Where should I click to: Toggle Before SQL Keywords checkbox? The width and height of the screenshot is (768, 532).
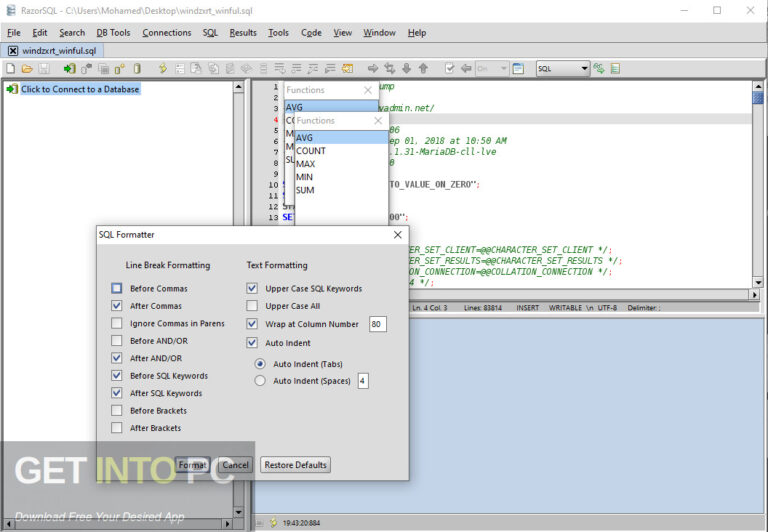point(117,376)
